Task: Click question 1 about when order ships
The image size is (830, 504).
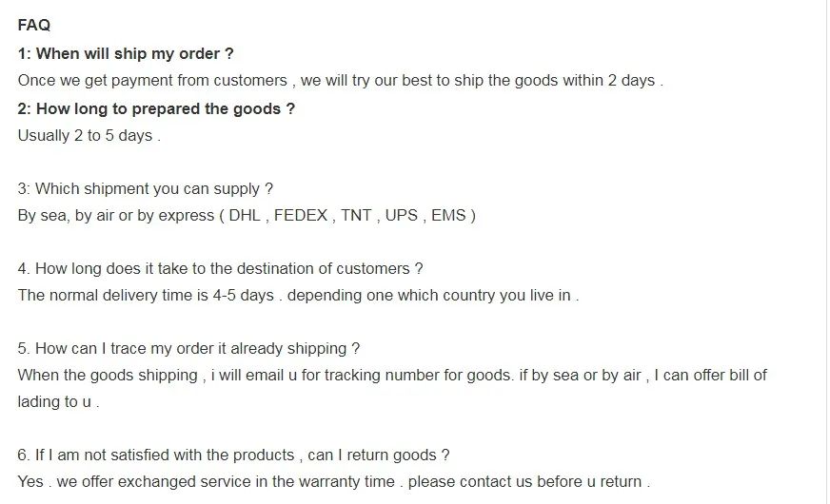Action: [x=126, y=53]
